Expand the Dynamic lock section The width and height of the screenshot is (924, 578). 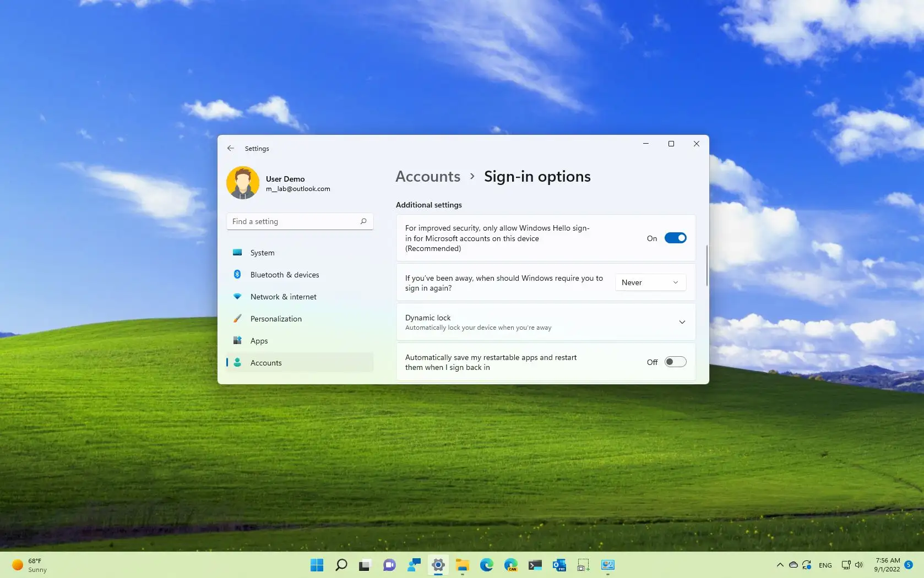(682, 322)
